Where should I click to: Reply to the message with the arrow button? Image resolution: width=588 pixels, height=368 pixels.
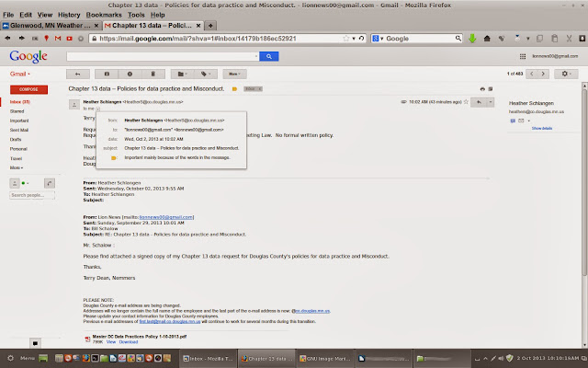(479, 102)
